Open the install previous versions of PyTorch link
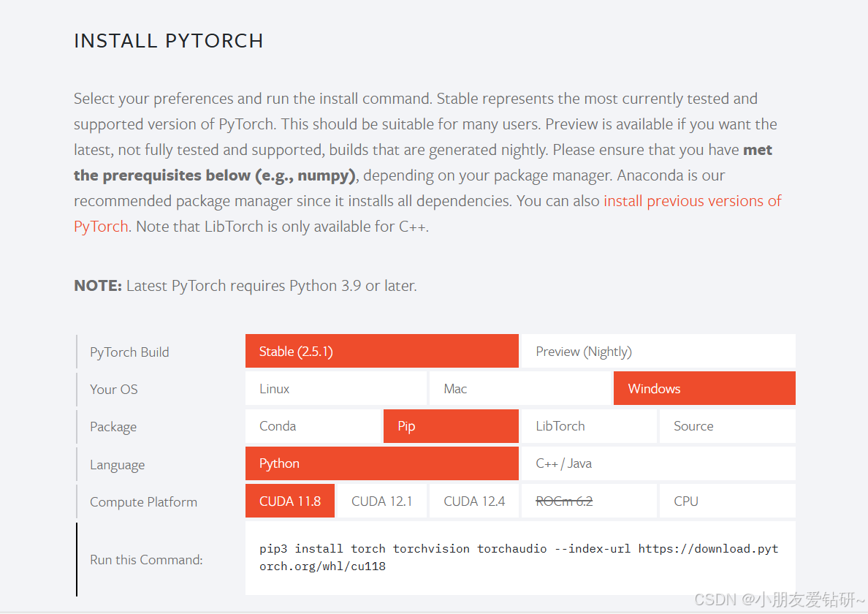The width and height of the screenshot is (868, 614). [x=692, y=200]
